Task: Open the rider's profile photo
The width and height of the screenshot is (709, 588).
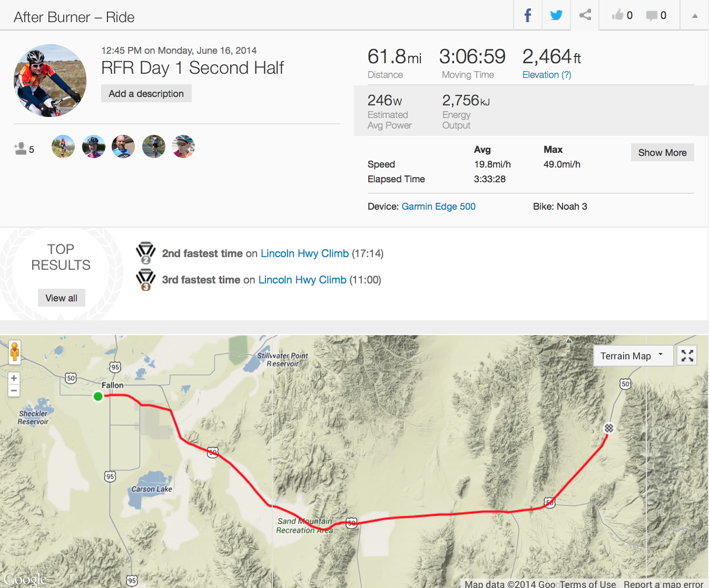Action: 50,80
